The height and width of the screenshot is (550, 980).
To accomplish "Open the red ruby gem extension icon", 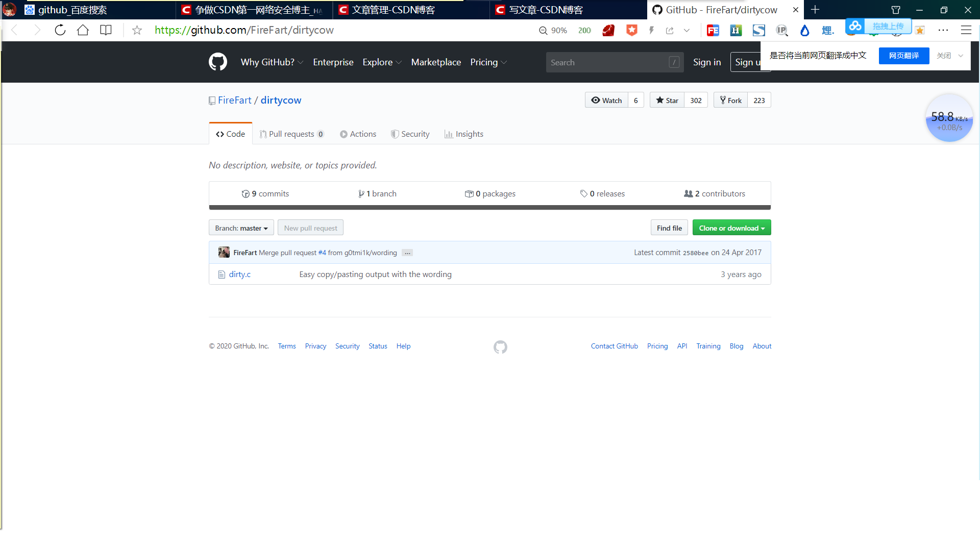I will pos(608,30).
